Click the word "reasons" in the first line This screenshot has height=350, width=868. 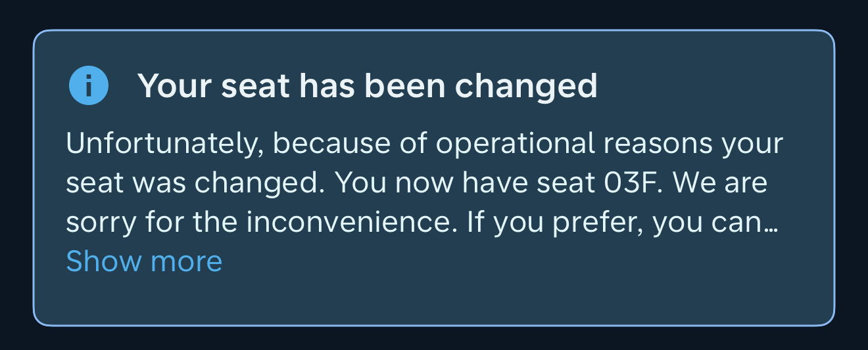[x=681, y=144]
